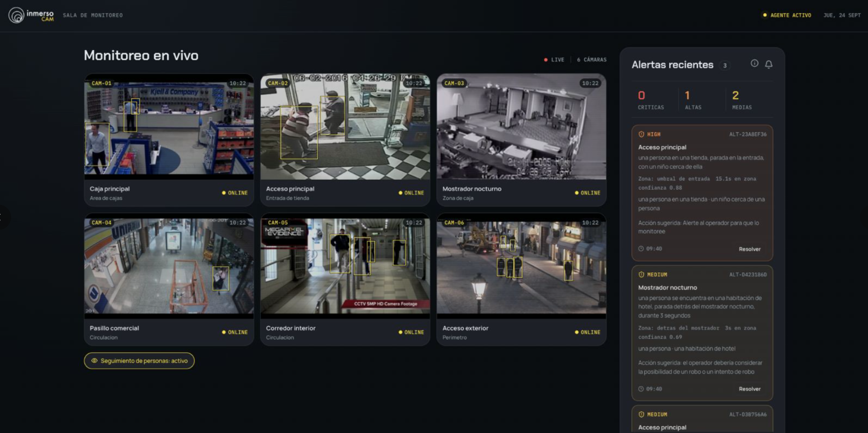Click the inmerso CAM logo
Viewport: 868px width, 433px height.
click(x=31, y=15)
